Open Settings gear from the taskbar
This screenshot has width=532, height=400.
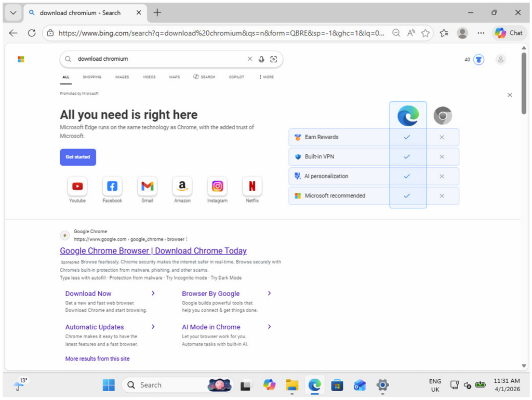click(382, 385)
